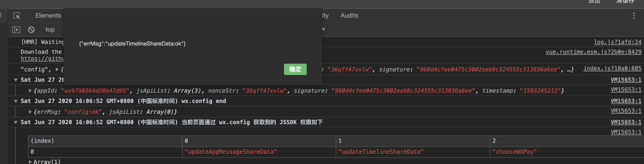Open the index.js?18a0:885 source link
The height and width of the screenshot is (164, 644).
[x=612, y=68]
